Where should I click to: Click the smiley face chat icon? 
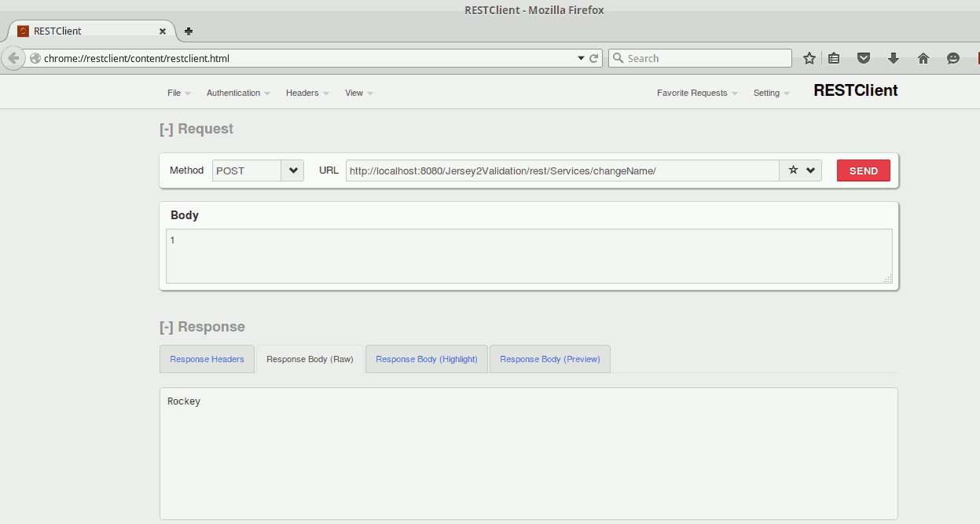pos(953,58)
